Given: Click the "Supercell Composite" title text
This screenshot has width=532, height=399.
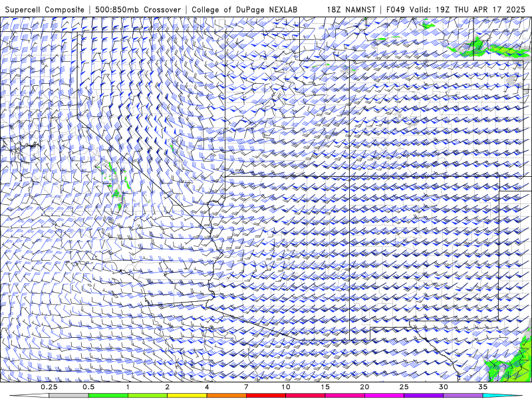Looking at the screenshot, I should click(x=45, y=9).
